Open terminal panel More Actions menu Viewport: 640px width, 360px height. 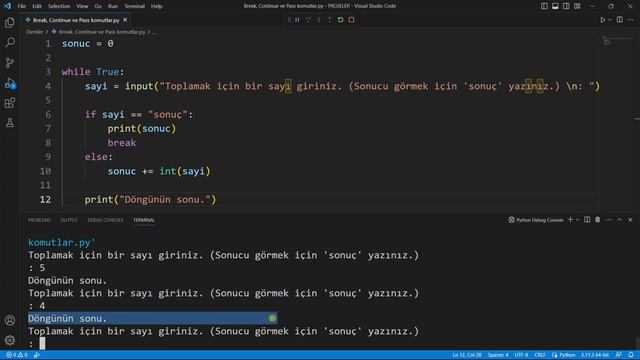[x=609, y=220]
